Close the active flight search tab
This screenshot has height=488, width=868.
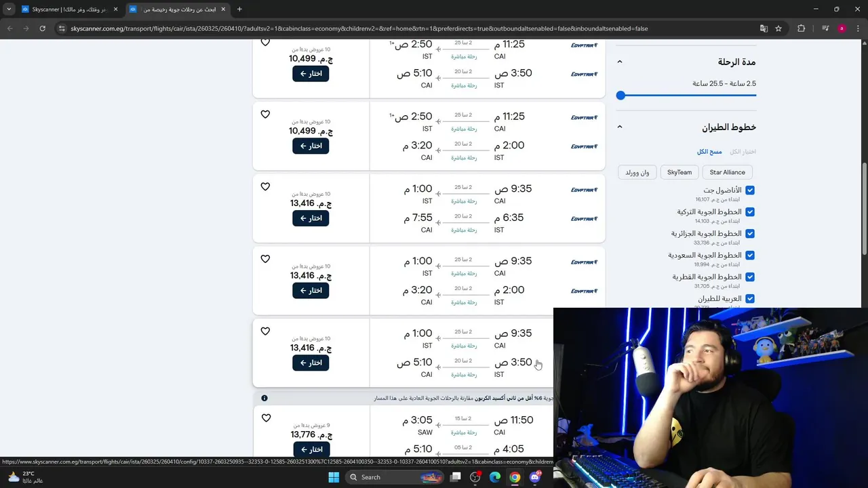[x=223, y=9]
